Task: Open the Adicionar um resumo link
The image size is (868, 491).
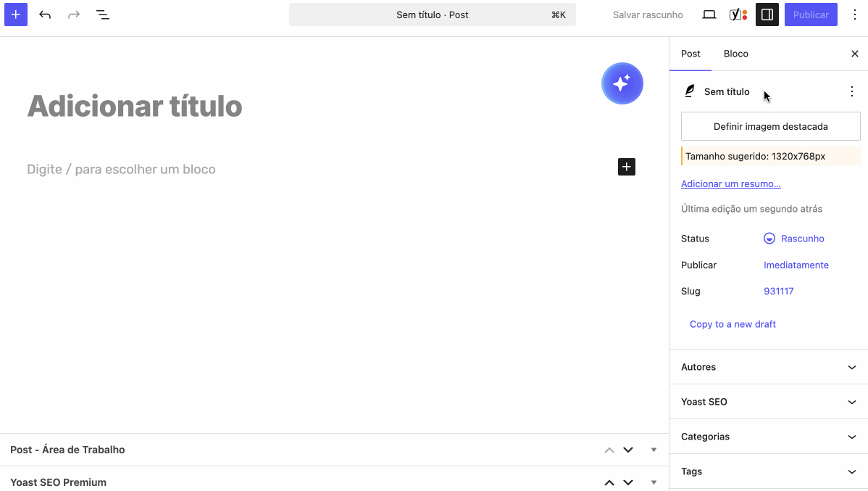Action: click(x=731, y=184)
